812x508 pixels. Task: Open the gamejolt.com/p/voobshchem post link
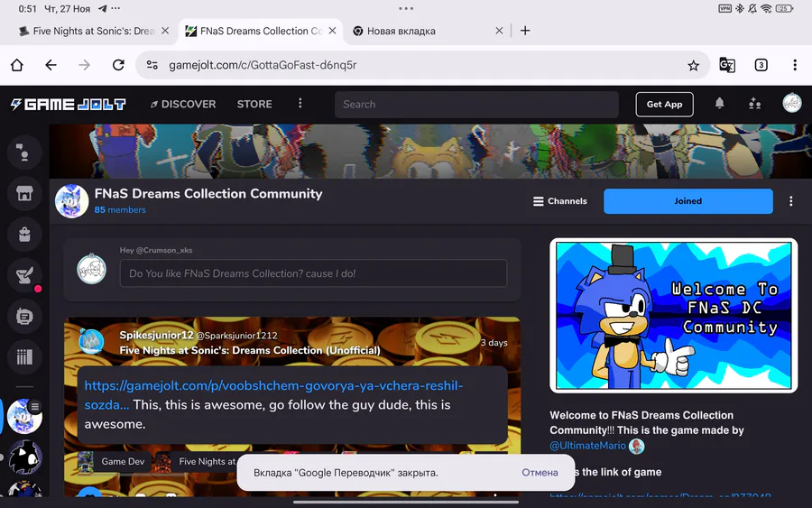pyautogui.click(x=273, y=395)
